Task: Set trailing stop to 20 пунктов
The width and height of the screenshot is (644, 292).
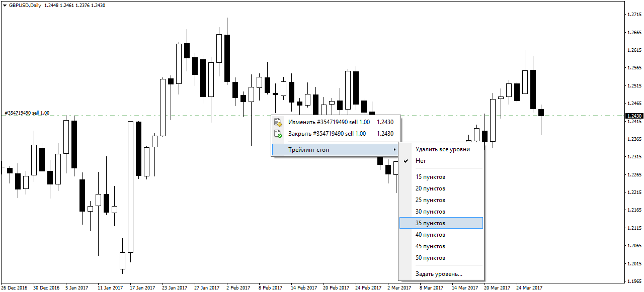Action: 441,188
